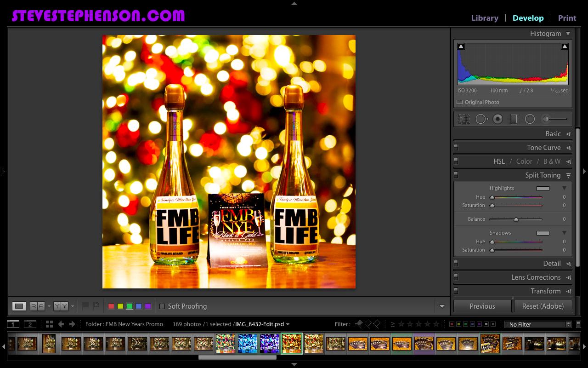Open the No Filter dropdown
This screenshot has height=368, width=588.
coord(538,324)
